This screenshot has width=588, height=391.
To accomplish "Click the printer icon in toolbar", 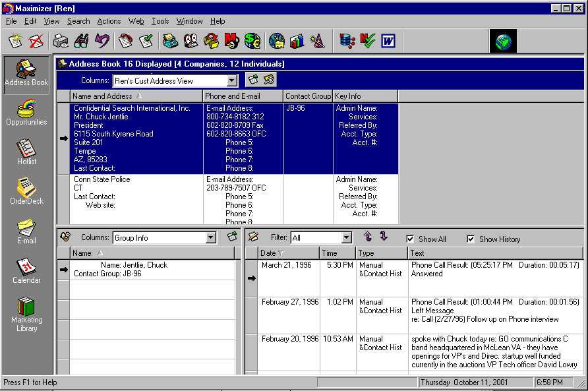I will pos(61,41).
